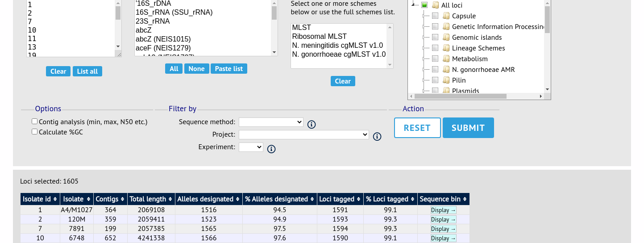Check the Capsule scheme checkbox
Viewport: 644px width, 243px height.
click(435, 16)
